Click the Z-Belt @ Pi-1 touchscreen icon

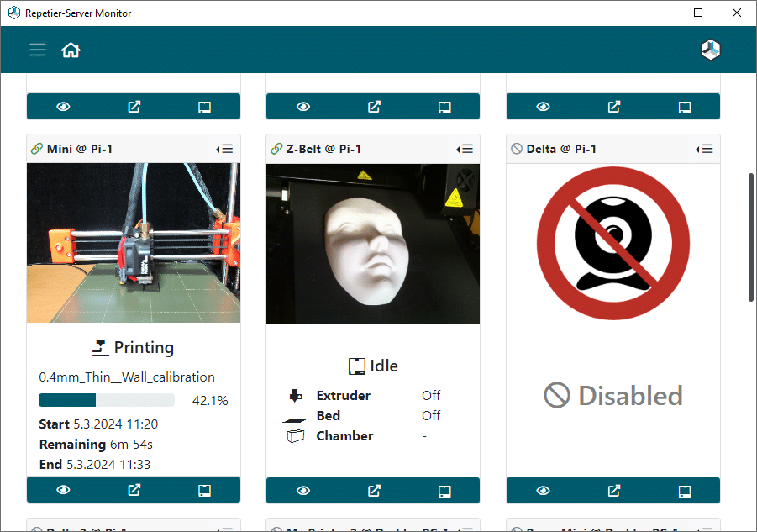[x=444, y=491]
